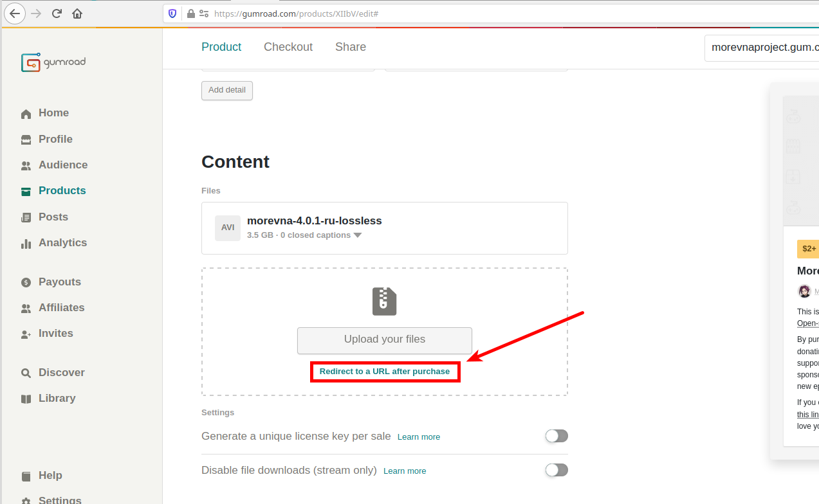
Task: Click the Profile storefront icon
Action: (26, 139)
